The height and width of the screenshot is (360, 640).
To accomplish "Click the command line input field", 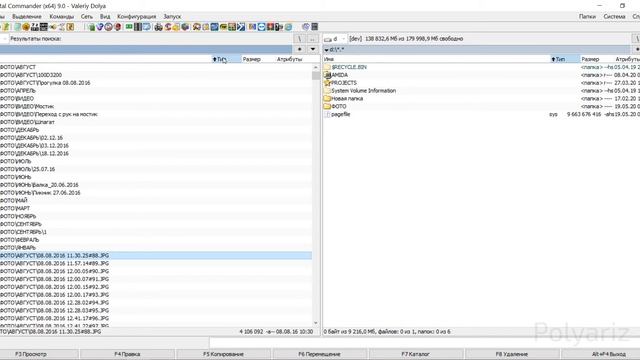I will pos(424,342).
